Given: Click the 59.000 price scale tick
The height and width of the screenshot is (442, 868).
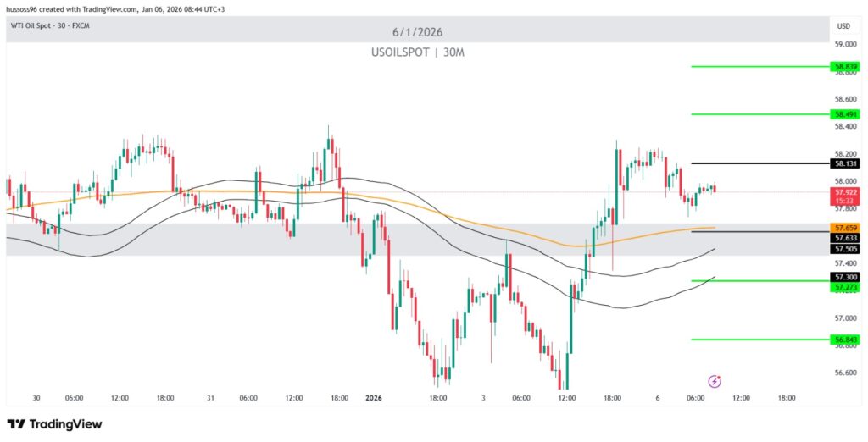Looking at the screenshot, I should [847, 44].
